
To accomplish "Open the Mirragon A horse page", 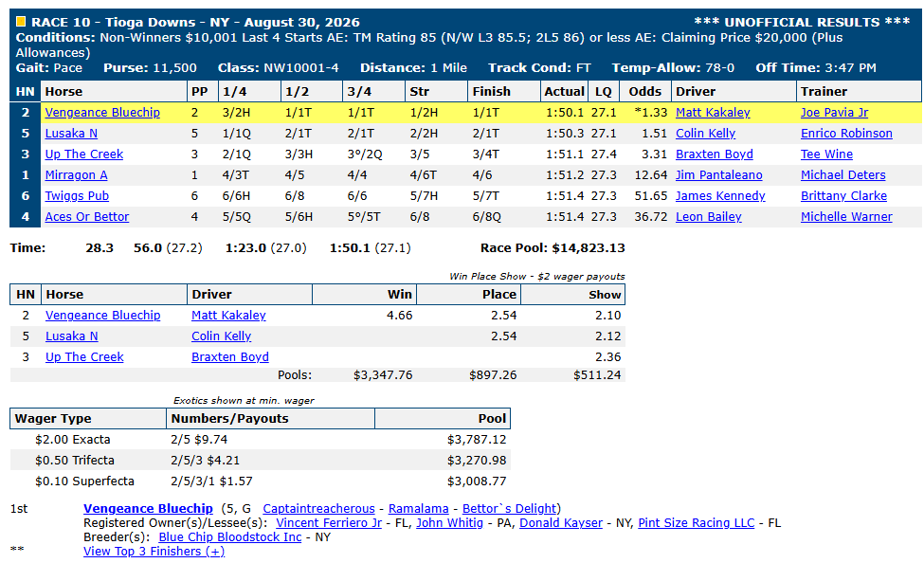I will [x=77, y=175].
